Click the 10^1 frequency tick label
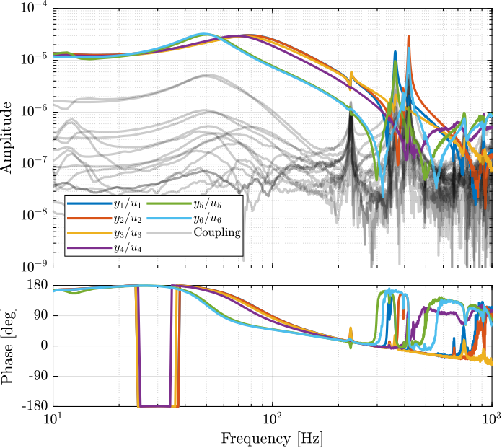502x448 pixels. (x=53, y=418)
